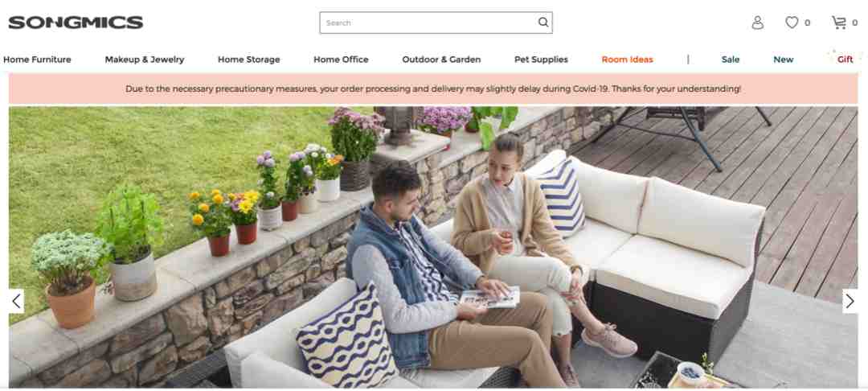Viewport: 868px width, 391px height.
Task: Click the Covid-19 delivery notice banner
Action: pos(433,88)
